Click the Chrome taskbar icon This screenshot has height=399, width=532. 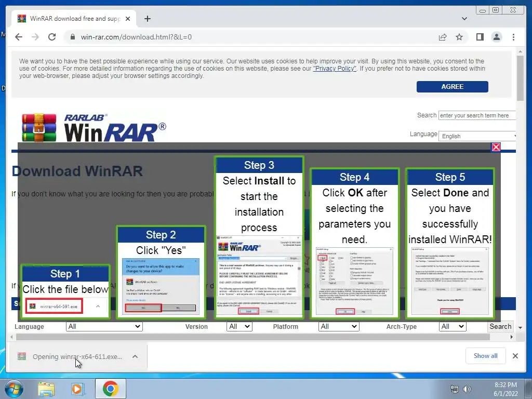pyautogui.click(x=110, y=389)
